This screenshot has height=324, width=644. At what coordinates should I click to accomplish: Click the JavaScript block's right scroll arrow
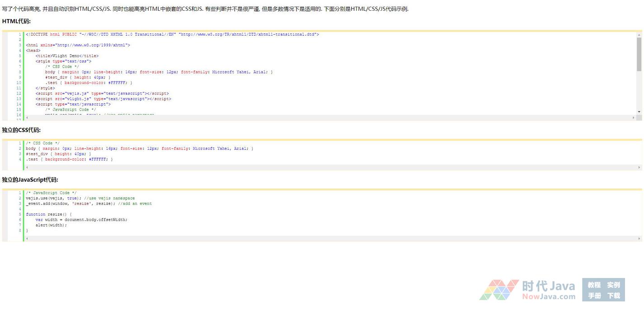pos(639,239)
